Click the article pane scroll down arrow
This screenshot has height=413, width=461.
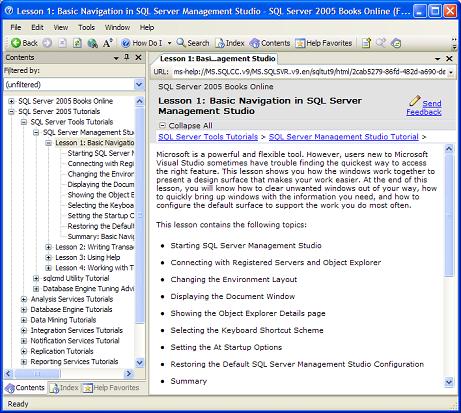(x=449, y=382)
